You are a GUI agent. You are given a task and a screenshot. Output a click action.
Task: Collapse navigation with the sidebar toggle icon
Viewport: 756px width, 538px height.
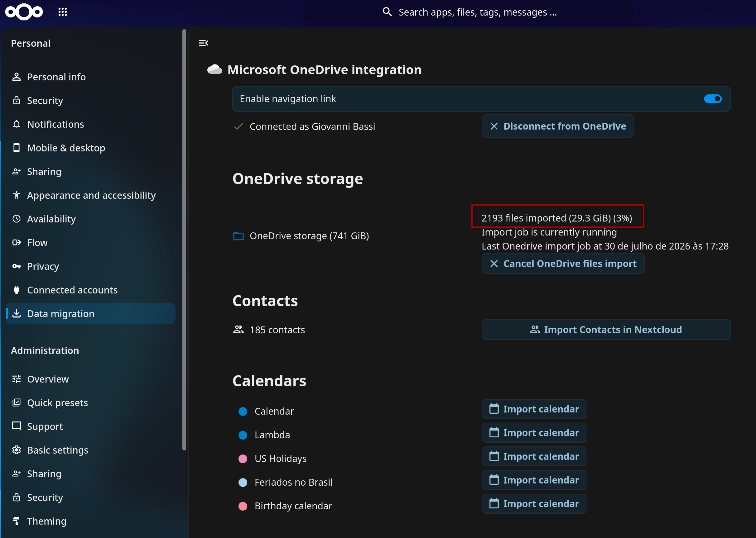[x=203, y=43]
